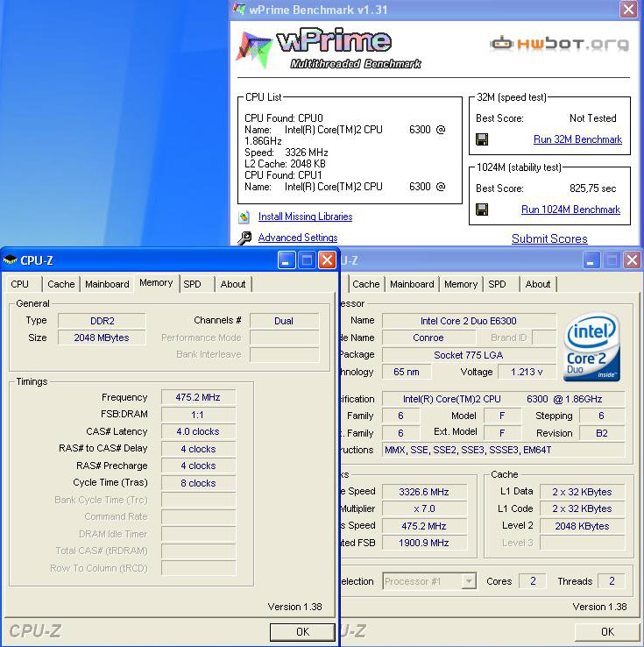Minimize the rear CPU-Z window

coord(591,260)
